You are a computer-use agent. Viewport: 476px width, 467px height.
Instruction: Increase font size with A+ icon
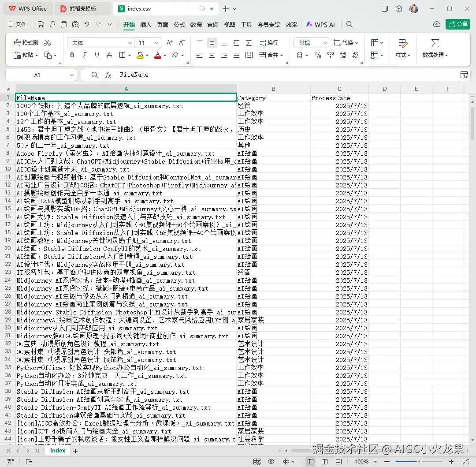(x=169, y=43)
